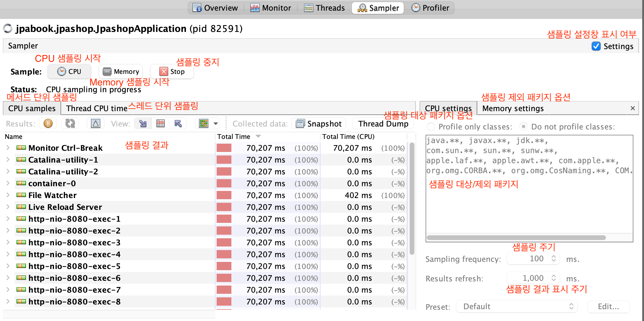Image resolution: width=644 pixels, height=321 pixels.
Task: Open the Preset Default dropdown
Action: click(516, 306)
